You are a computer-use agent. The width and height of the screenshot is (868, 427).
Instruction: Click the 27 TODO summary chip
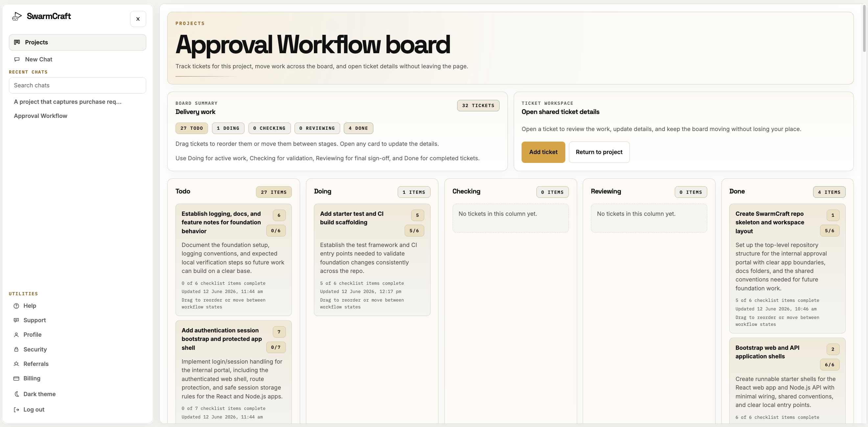(x=191, y=128)
